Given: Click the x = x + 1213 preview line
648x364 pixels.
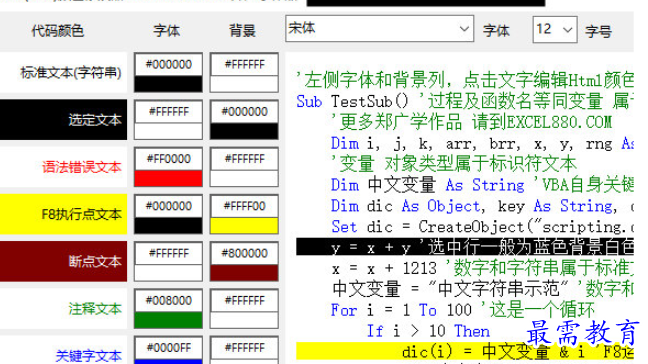Looking at the screenshot, I should click(x=482, y=269).
